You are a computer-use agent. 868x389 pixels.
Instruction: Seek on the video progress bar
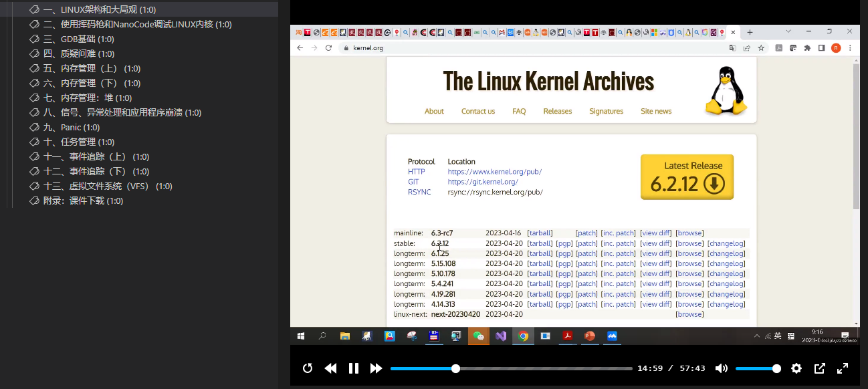[511, 368]
